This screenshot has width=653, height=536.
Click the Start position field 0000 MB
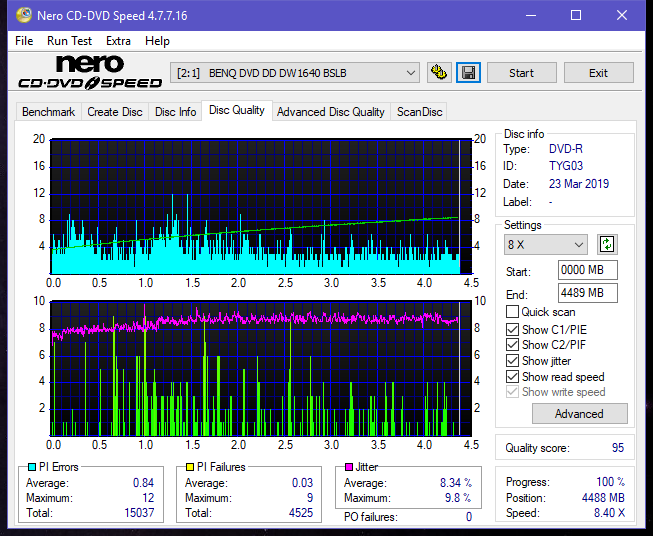coord(588,270)
